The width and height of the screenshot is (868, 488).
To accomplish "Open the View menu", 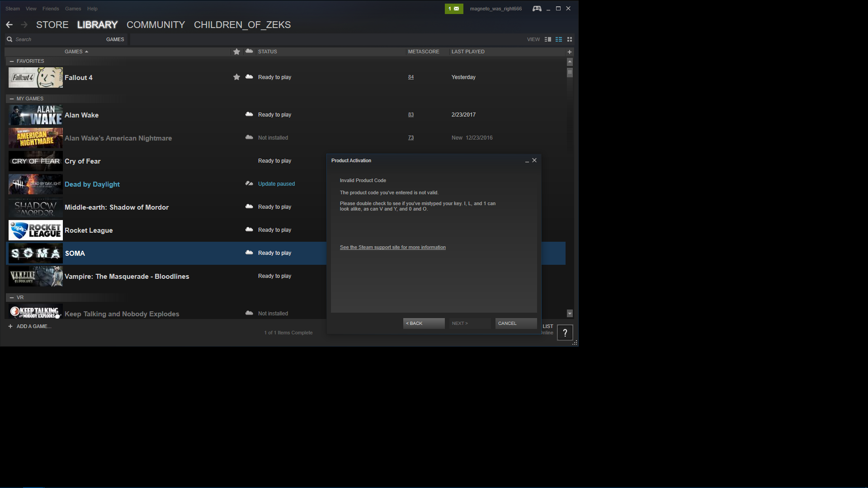I will [x=31, y=9].
